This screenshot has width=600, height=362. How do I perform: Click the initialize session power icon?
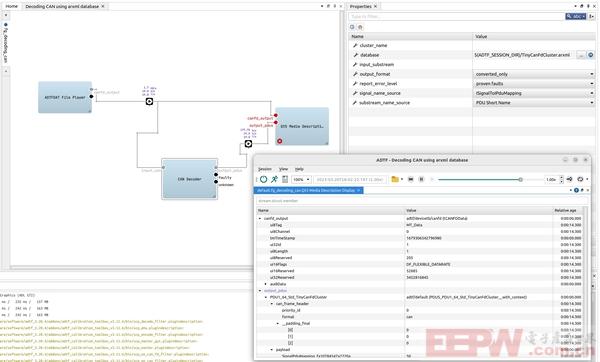[x=264, y=179]
